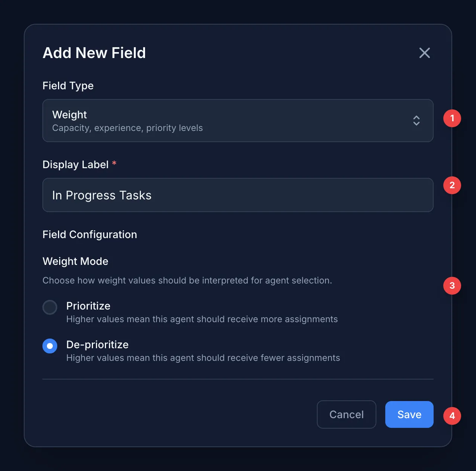Click the Weight Mode section label

coord(75,261)
